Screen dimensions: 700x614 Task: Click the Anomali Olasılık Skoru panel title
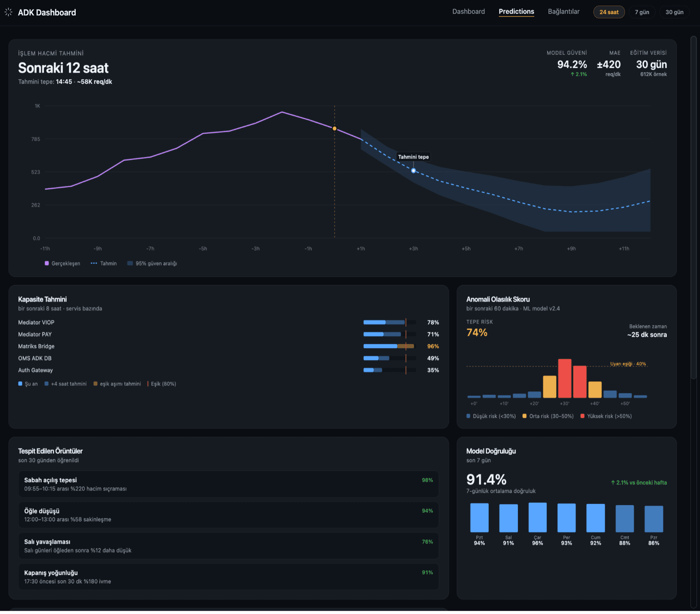click(498, 299)
